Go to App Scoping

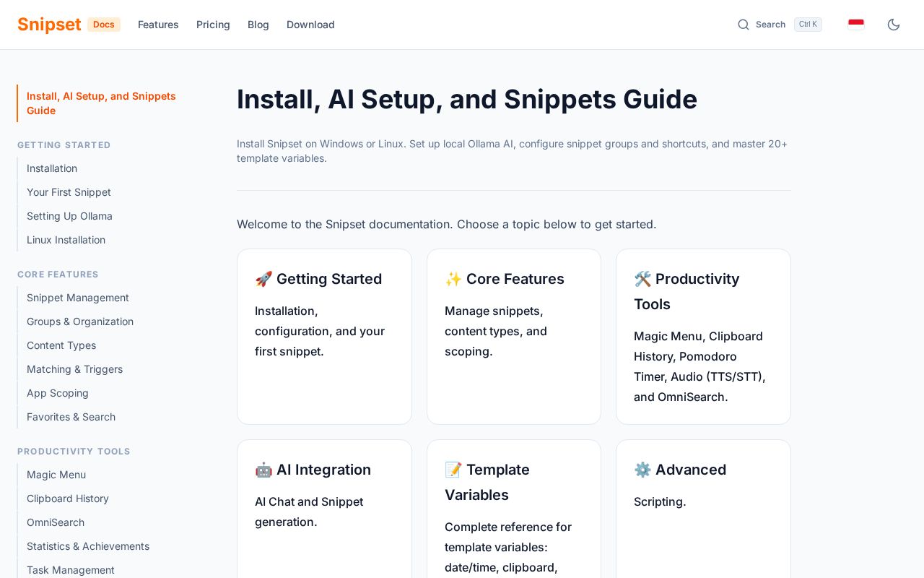pyautogui.click(x=58, y=393)
